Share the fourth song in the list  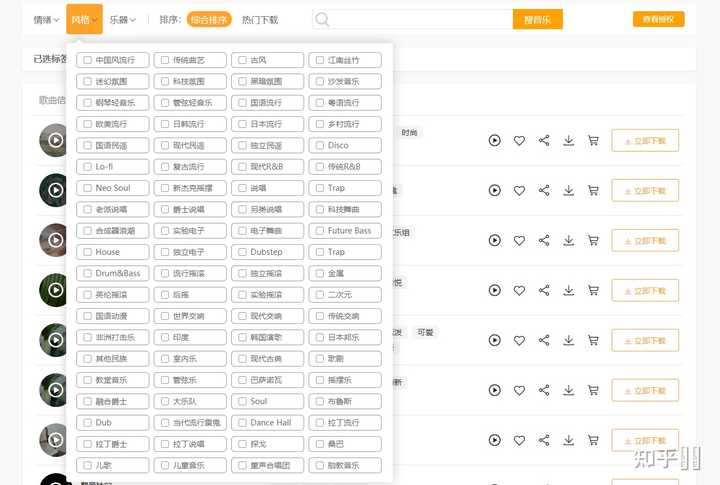point(544,290)
